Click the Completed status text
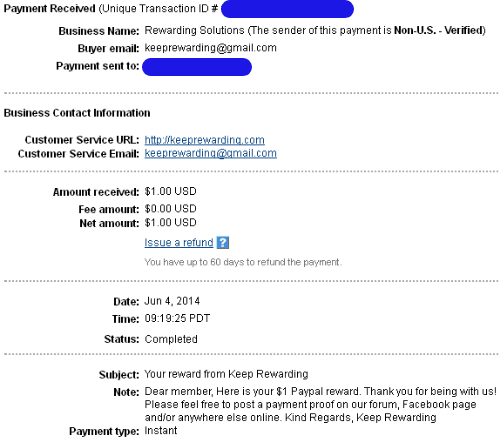This screenshot has width=500, height=442. click(171, 339)
